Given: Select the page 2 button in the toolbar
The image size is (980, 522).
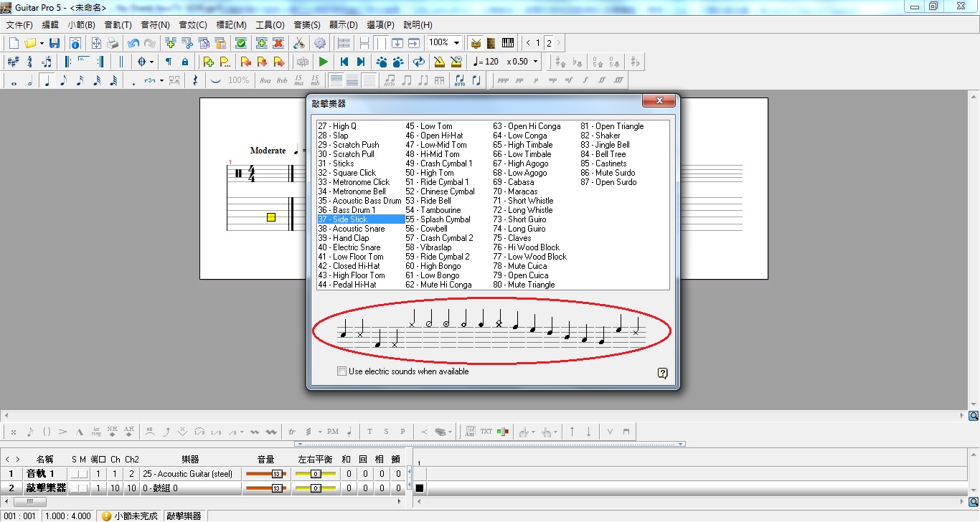Looking at the screenshot, I should click(x=549, y=43).
